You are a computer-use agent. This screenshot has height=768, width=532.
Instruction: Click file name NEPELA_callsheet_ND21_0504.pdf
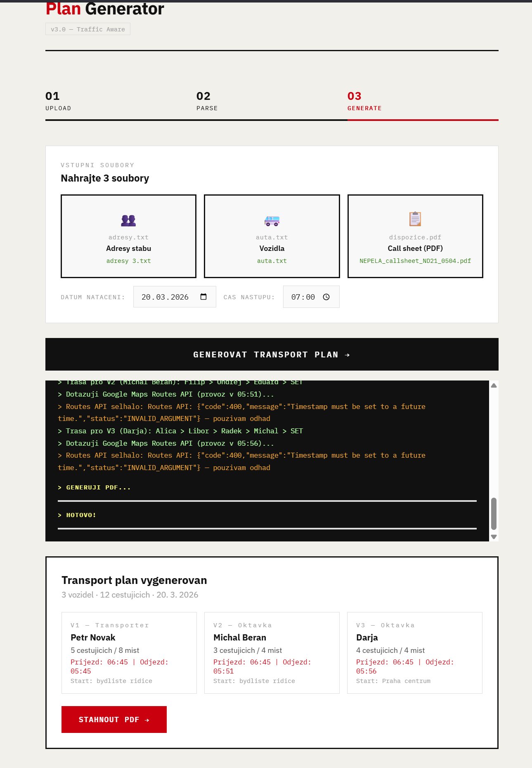pyautogui.click(x=415, y=261)
